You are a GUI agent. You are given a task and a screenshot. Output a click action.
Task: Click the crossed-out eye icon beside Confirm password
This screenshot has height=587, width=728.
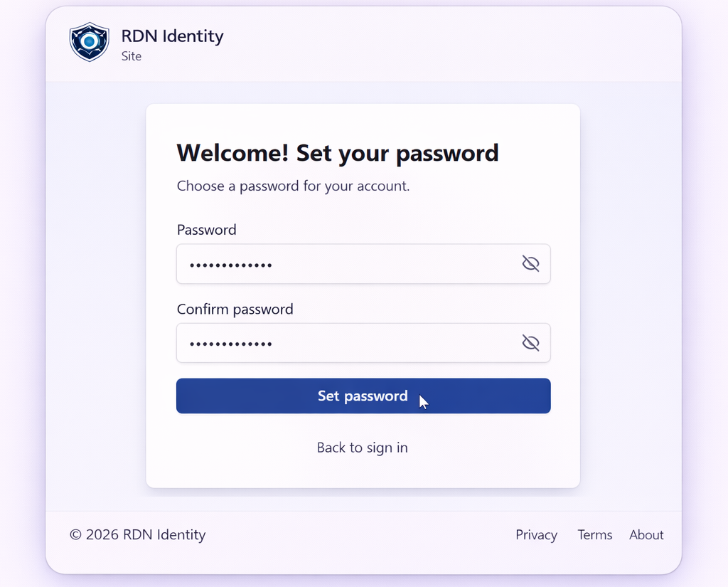click(530, 342)
